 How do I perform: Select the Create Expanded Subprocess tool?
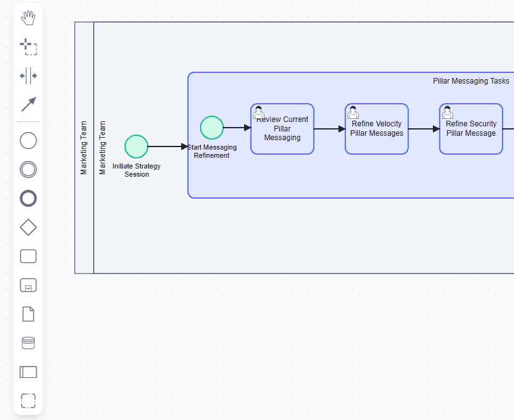point(28,285)
